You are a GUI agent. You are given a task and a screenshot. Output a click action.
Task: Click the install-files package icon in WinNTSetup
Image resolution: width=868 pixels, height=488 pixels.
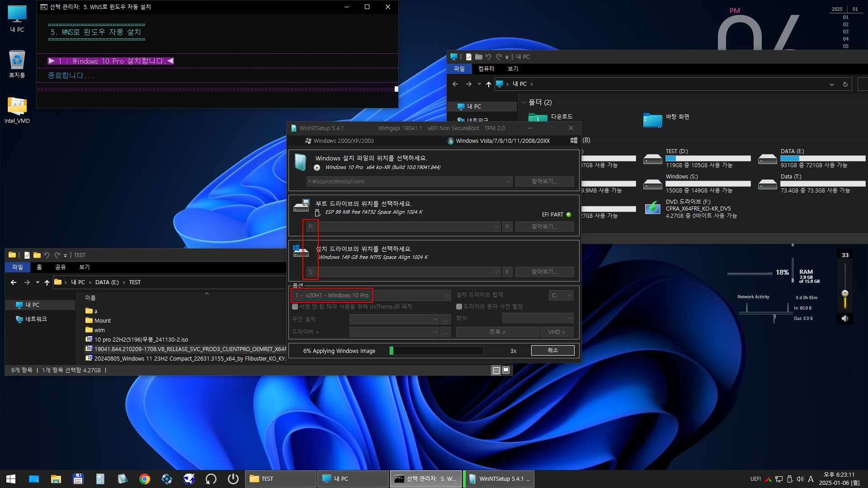tap(301, 162)
